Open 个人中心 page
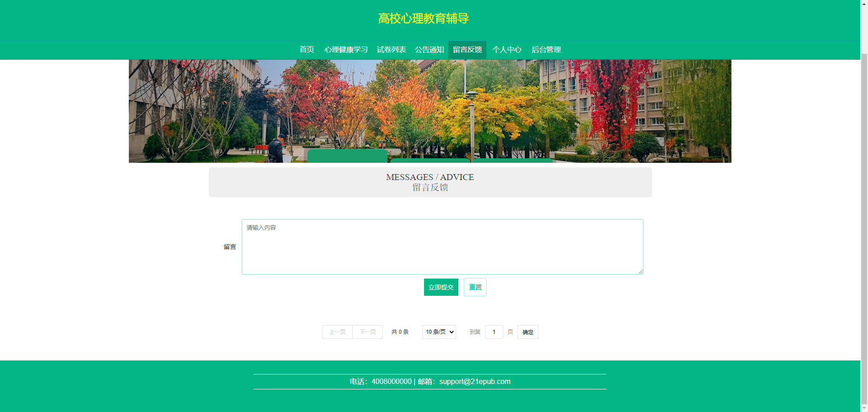Viewport: 868px width, 412px height. point(507,50)
